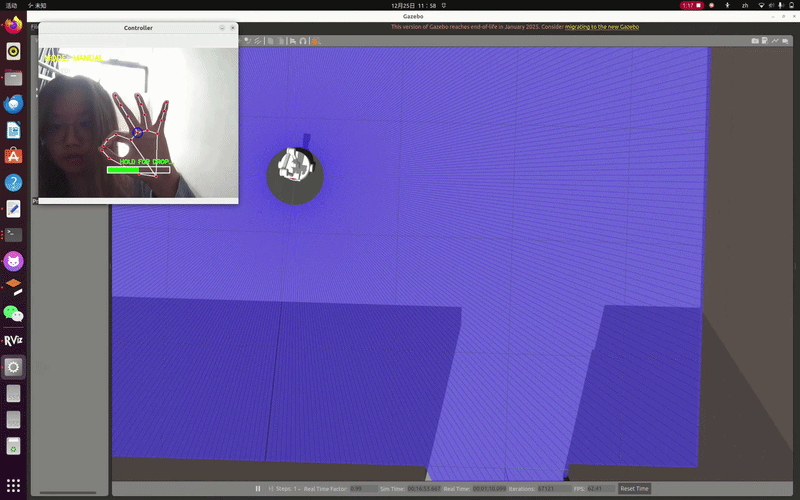
Task: Open the Steps dropdown in bottom bar
Action: tap(288, 488)
